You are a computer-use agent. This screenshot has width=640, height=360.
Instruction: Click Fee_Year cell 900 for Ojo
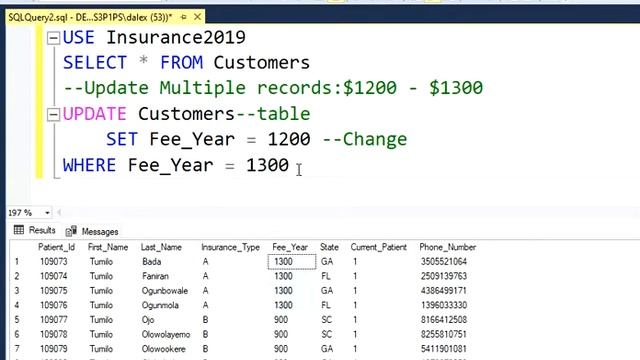tap(281, 320)
